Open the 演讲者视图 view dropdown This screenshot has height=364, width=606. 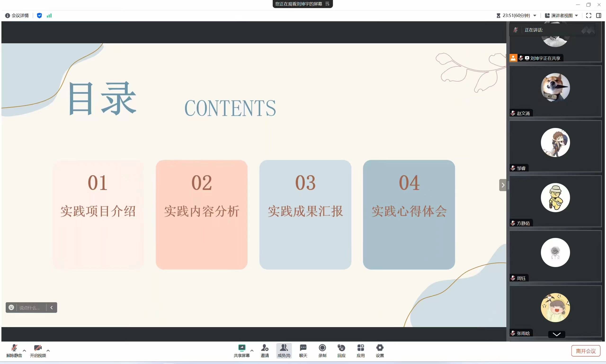561,15
